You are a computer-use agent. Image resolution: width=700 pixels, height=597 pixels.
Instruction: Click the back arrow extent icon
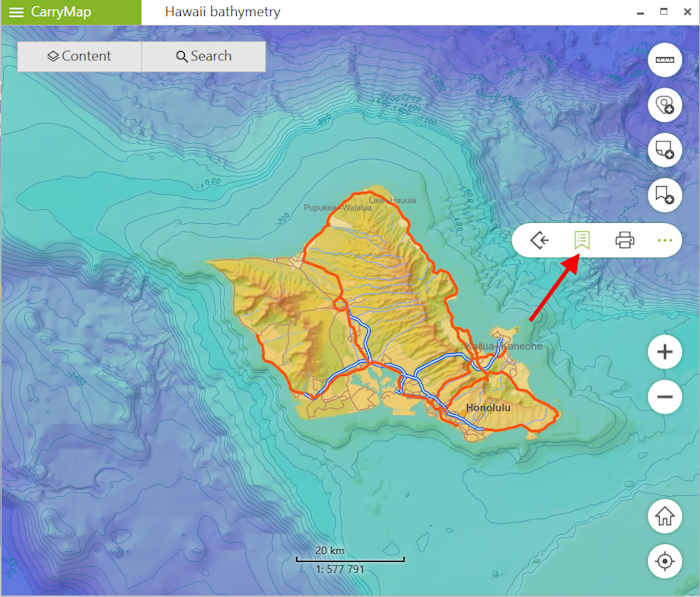point(540,240)
